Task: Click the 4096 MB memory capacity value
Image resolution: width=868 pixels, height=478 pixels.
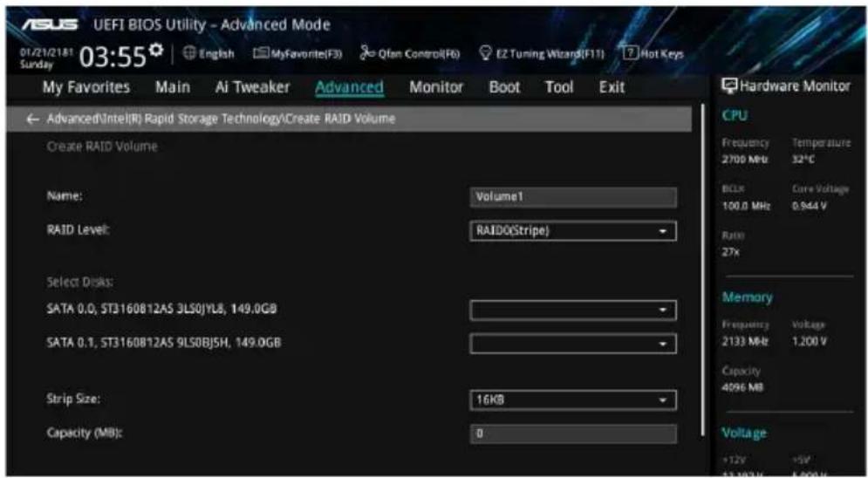Action: tap(743, 388)
